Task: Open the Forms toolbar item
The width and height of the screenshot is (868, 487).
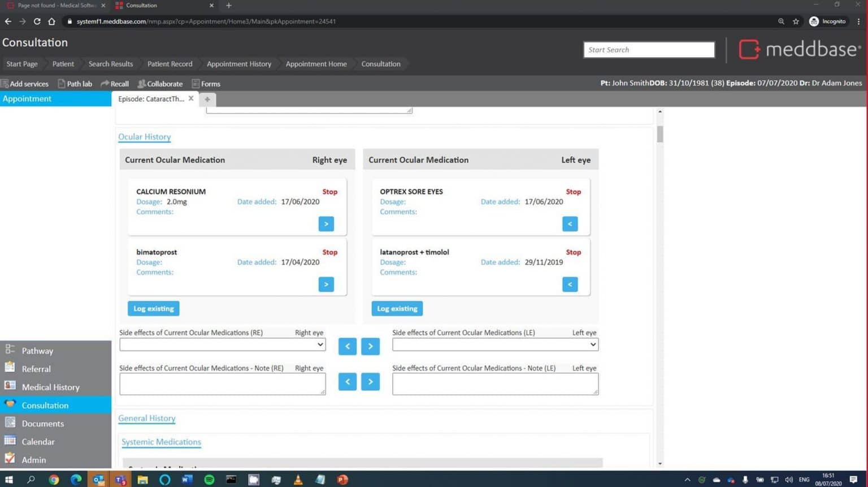Action: [206, 83]
